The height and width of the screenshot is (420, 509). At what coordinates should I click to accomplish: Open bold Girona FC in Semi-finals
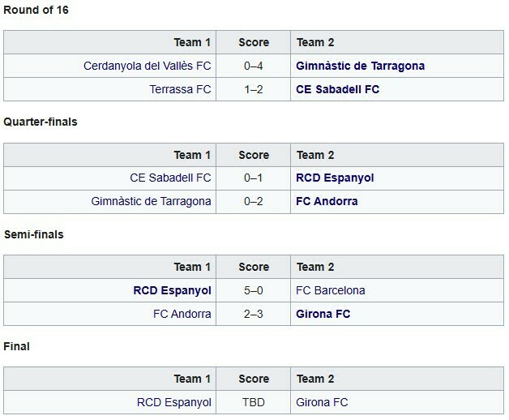coord(323,314)
